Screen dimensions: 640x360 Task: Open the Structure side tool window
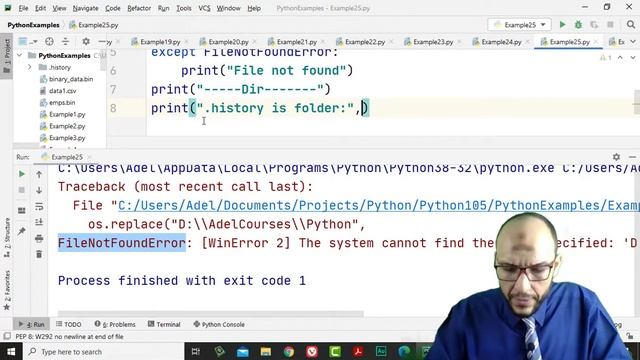pos(7,238)
